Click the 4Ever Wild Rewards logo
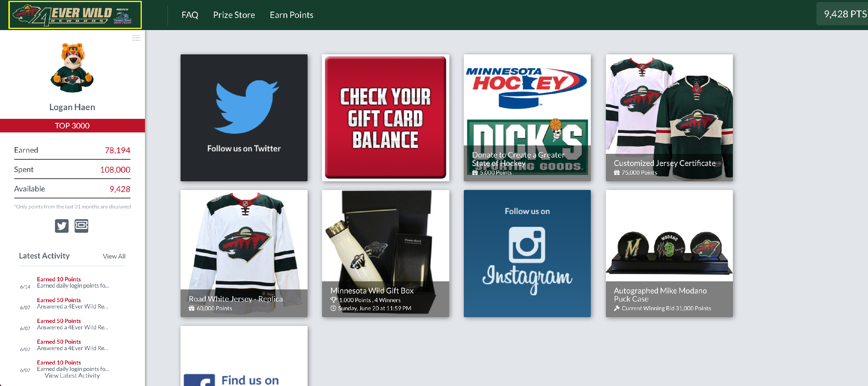 75,15
